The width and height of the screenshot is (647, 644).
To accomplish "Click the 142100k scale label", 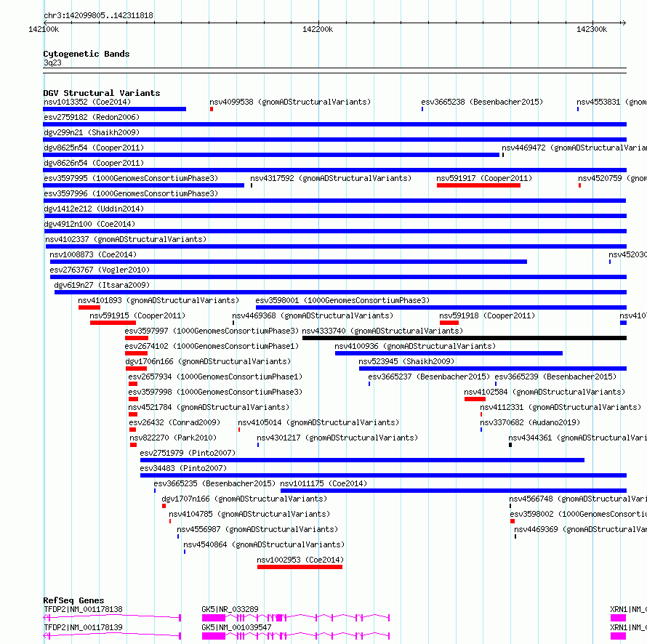I will tap(44, 29).
